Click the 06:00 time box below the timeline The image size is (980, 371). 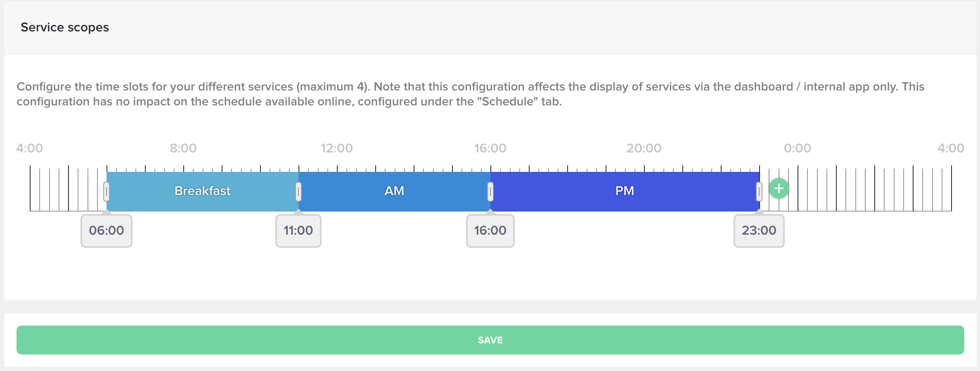click(107, 231)
